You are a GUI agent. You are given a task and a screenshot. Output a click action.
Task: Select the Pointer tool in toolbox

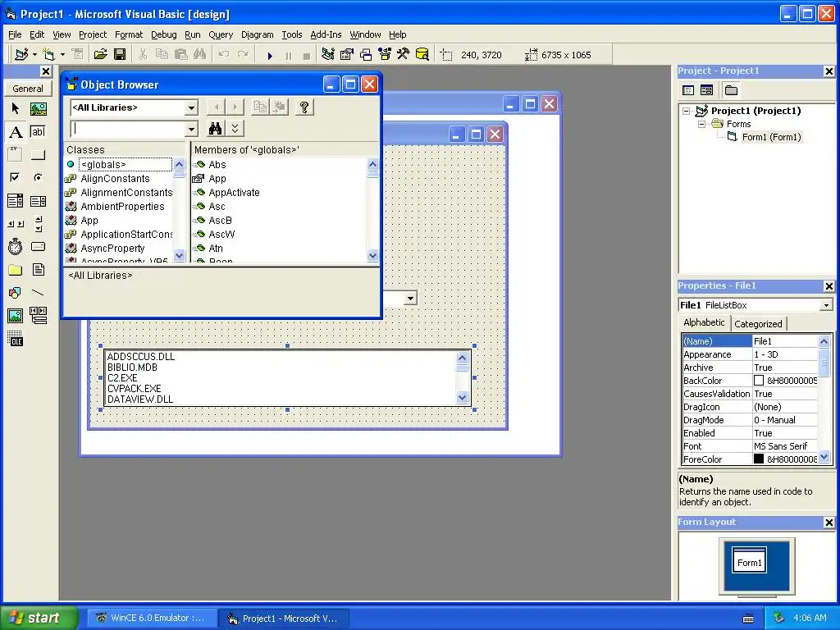[x=16, y=109]
